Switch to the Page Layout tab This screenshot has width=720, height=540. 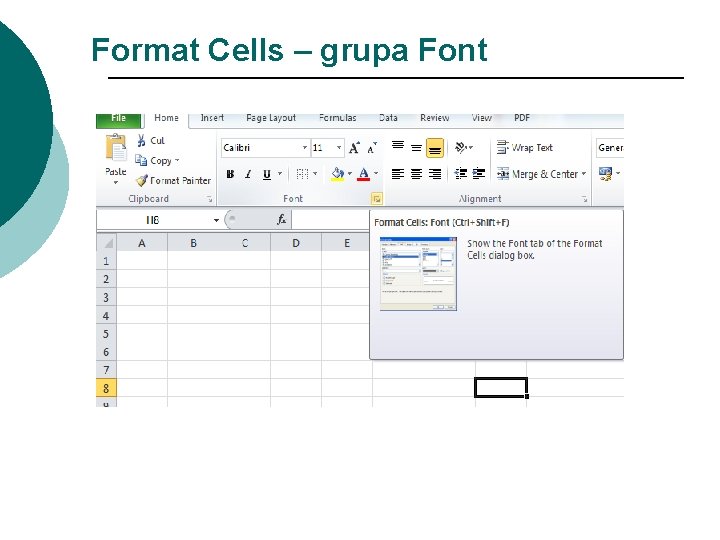[x=271, y=118]
